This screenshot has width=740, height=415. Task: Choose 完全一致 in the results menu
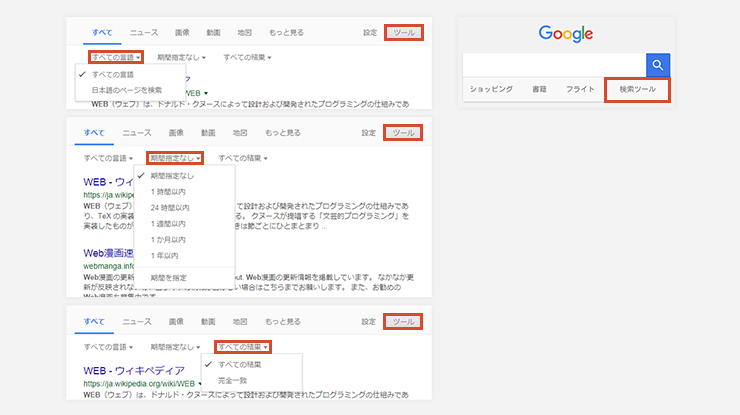(232, 381)
